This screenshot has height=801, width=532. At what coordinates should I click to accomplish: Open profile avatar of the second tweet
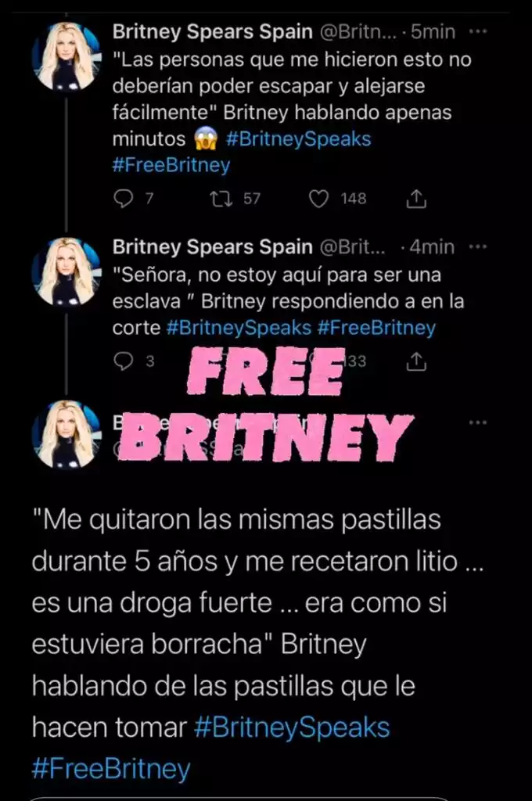[66, 271]
